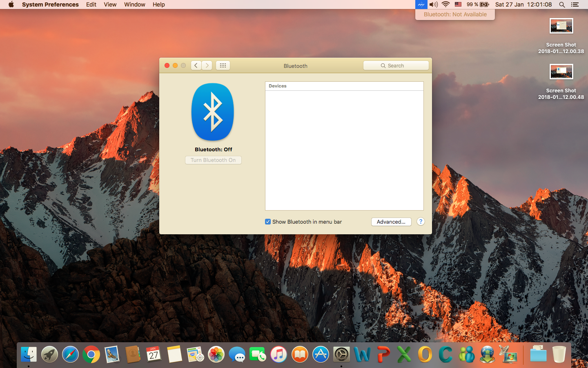588x368 pixels.
Task: Open the blue folder stack in Dock
Action: click(x=538, y=354)
